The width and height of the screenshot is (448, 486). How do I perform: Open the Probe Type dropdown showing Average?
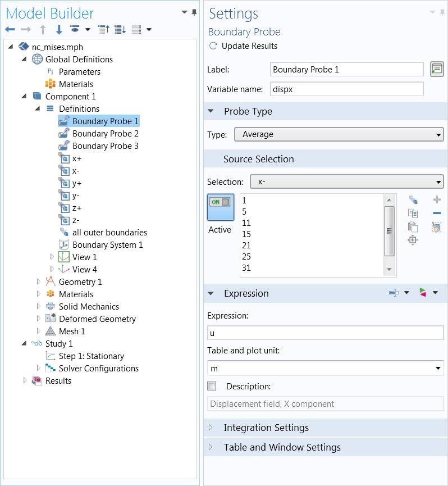[339, 134]
